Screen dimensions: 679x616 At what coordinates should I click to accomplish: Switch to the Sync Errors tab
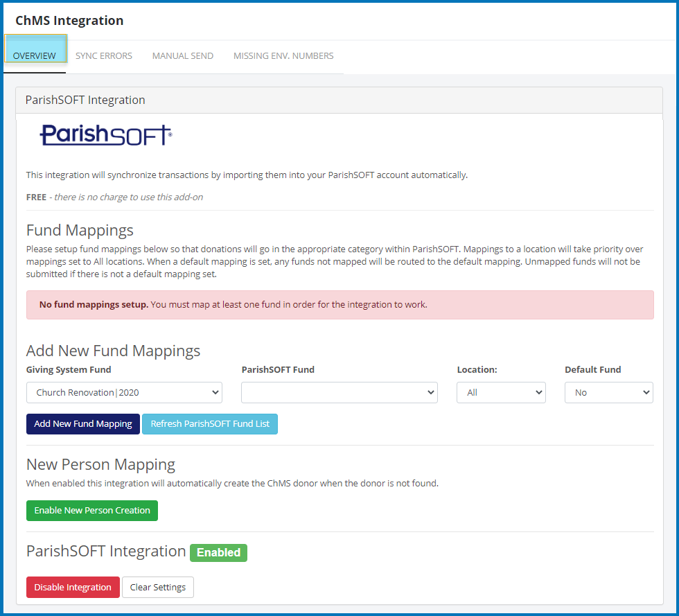coord(104,56)
